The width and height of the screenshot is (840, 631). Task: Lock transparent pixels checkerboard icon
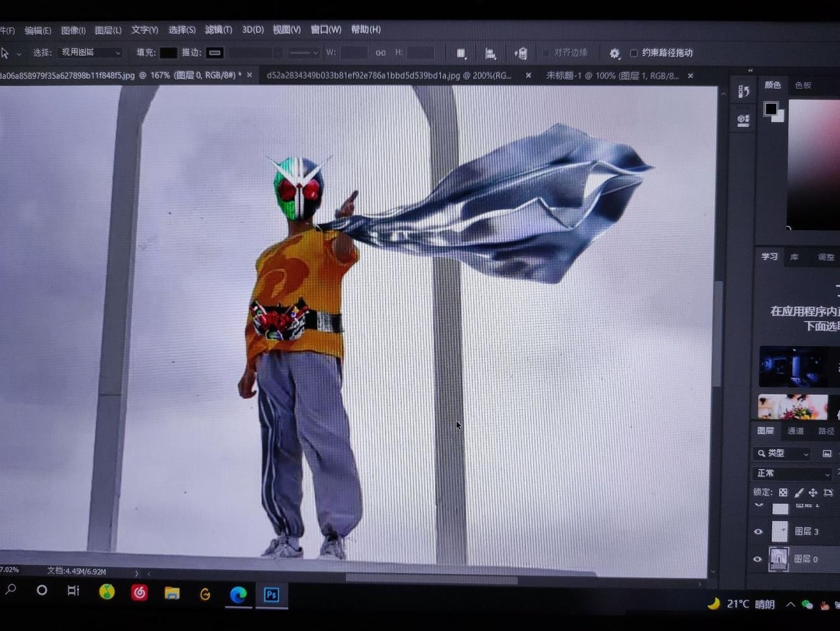click(x=783, y=492)
